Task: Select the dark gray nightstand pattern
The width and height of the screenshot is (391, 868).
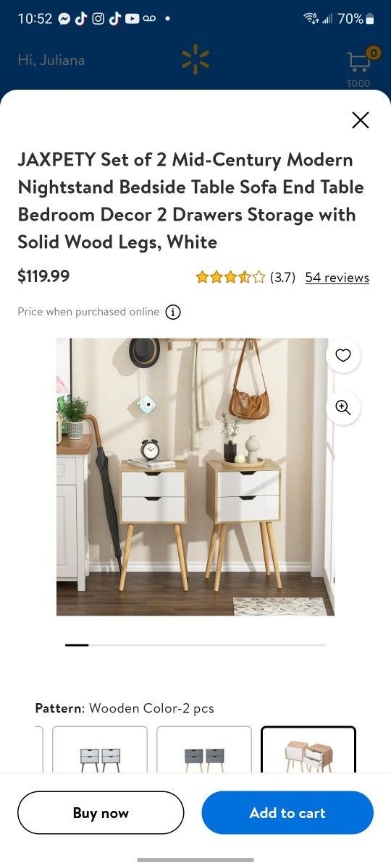Action: 204,750
